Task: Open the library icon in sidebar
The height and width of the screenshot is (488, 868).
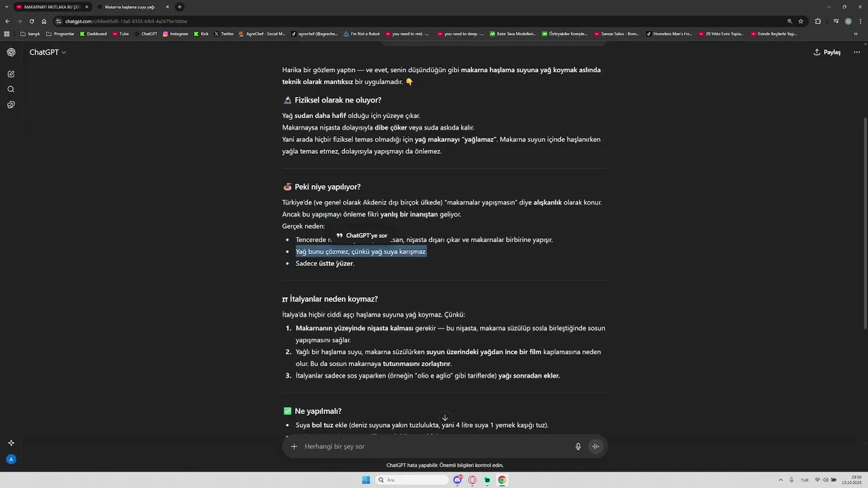Action: pos(11,105)
